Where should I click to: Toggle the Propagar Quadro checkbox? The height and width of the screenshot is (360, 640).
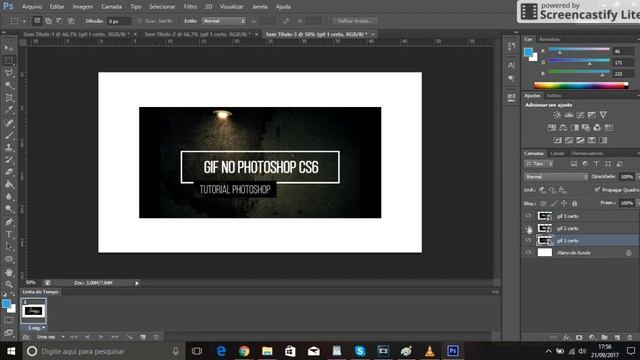[597, 190]
